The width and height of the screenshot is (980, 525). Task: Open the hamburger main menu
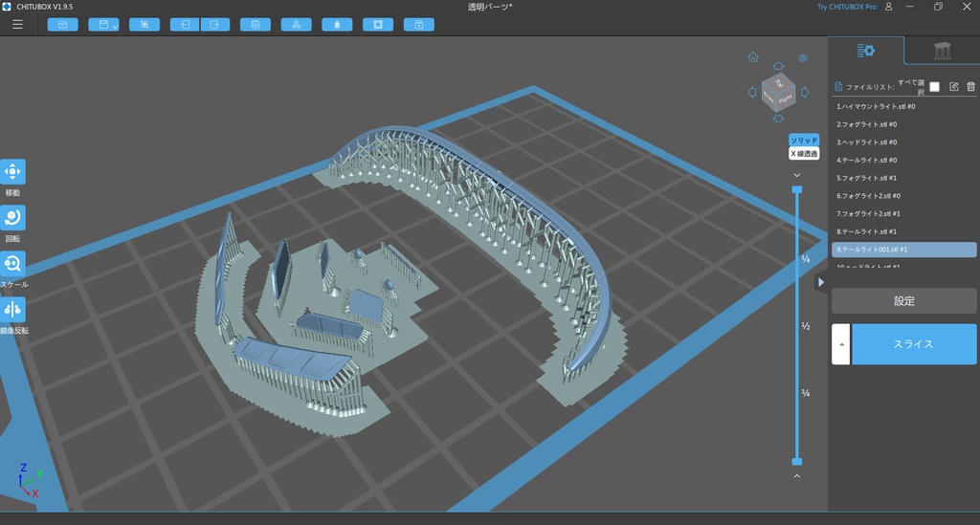click(x=17, y=24)
